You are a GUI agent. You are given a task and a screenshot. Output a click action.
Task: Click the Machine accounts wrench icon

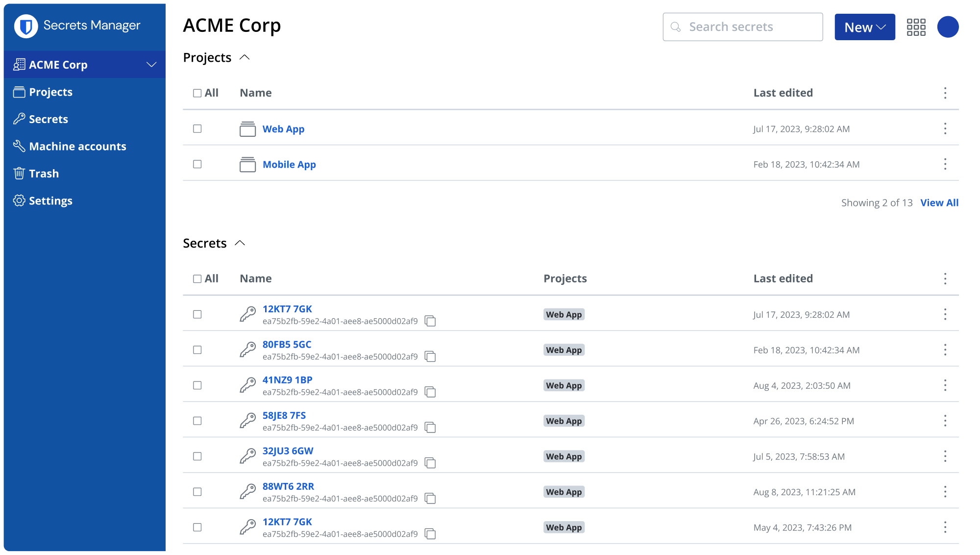click(19, 146)
